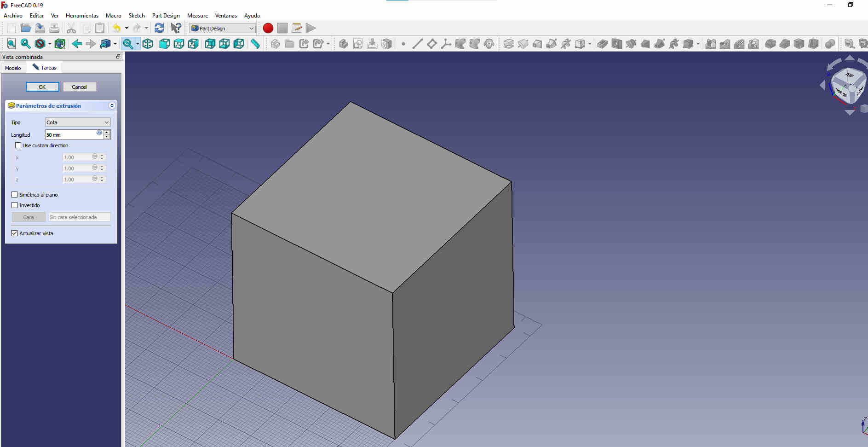Viewport: 868px width, 447px height.
Task: Open the Herramientas menu
Action: coord(82,16)
